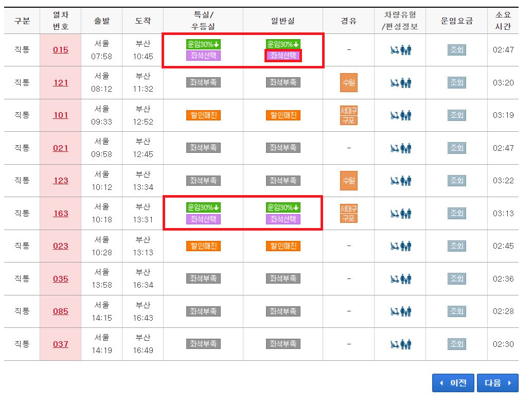
Task: Return to previous page with 이전 button
Action: tap(453, 383)
